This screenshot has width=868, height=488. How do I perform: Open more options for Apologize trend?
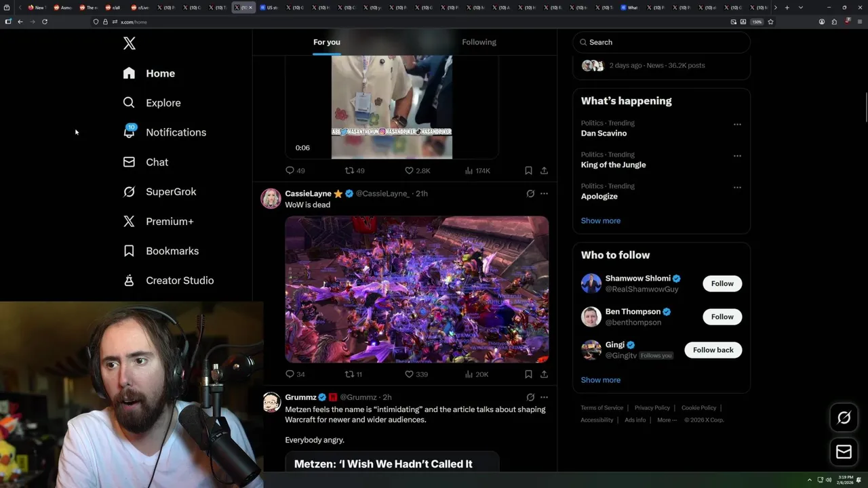[x=737, y=187]
